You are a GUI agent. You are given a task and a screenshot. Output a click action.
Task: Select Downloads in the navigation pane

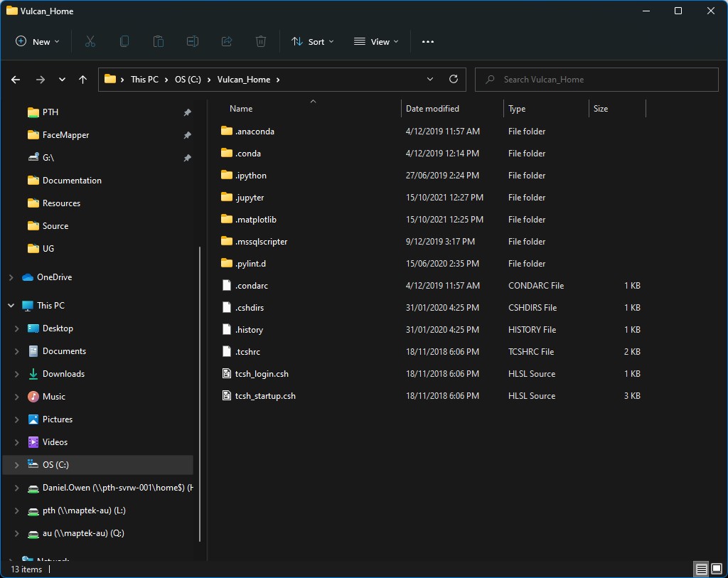point(63,374)
